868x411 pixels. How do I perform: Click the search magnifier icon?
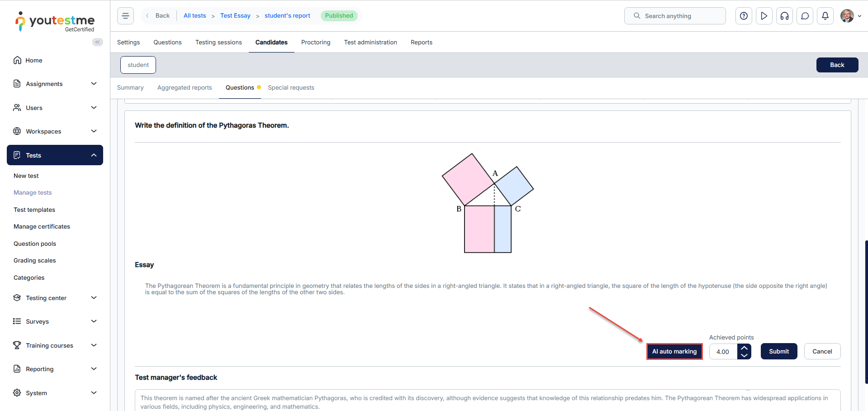637,16
